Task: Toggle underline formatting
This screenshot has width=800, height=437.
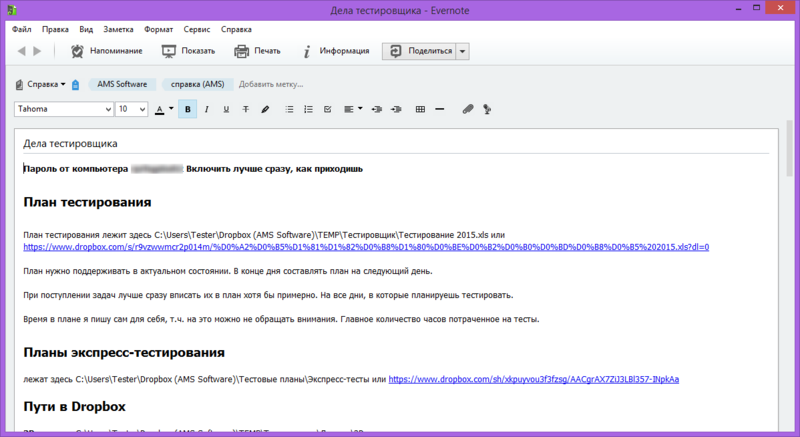Action: tap(226, 109)
